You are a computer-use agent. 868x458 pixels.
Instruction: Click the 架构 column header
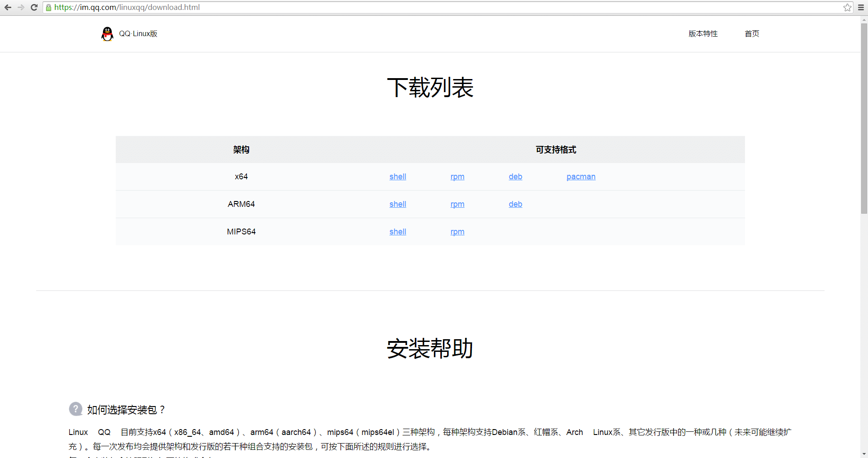tap(241, 150)
